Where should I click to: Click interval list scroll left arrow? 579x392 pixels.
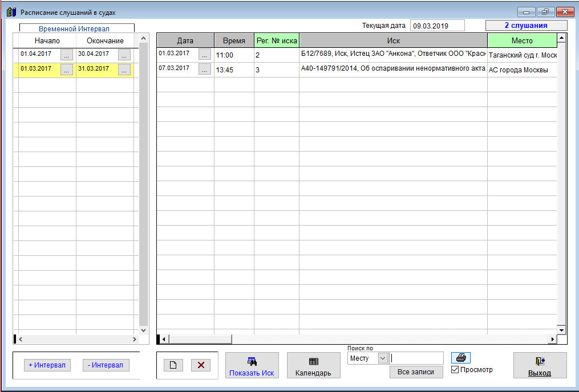coord(21,339)
